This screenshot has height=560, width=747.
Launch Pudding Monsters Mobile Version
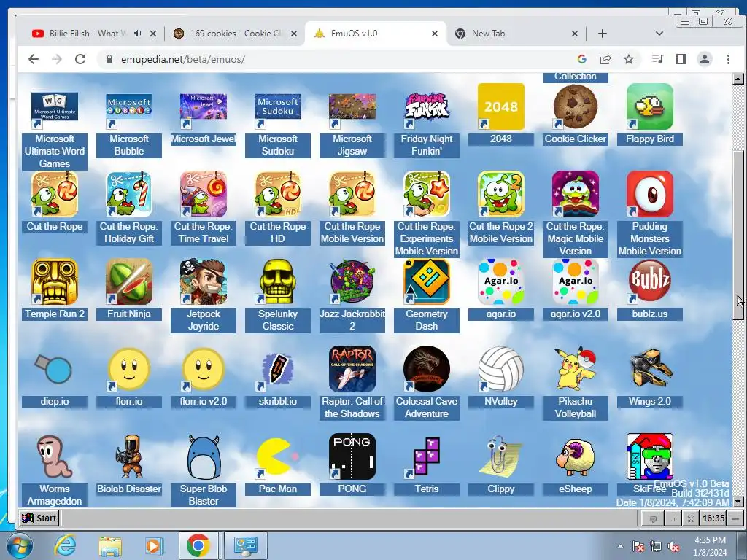tap(649, 194)
